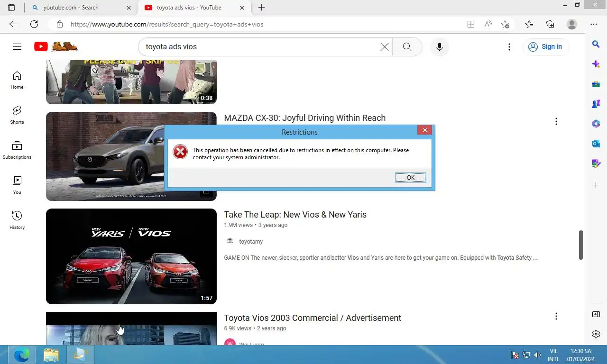Open Copilot sparkle icon in sidebar
Viewport: 607px width, 364px height.
(x=596, y=64)
